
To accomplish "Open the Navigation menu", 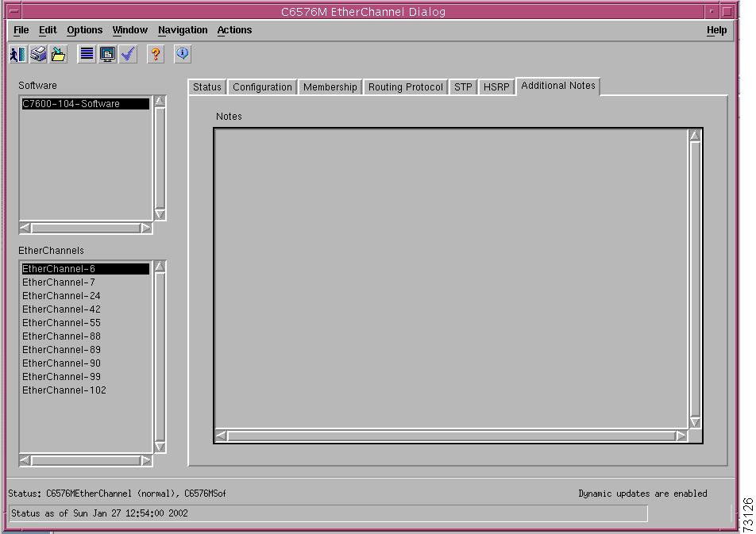I will coord(183,30).
